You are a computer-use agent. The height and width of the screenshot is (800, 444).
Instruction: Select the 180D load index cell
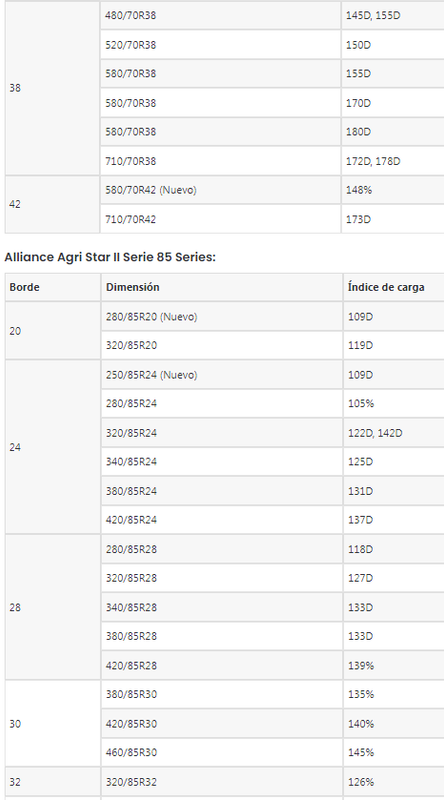coord(393,132)
